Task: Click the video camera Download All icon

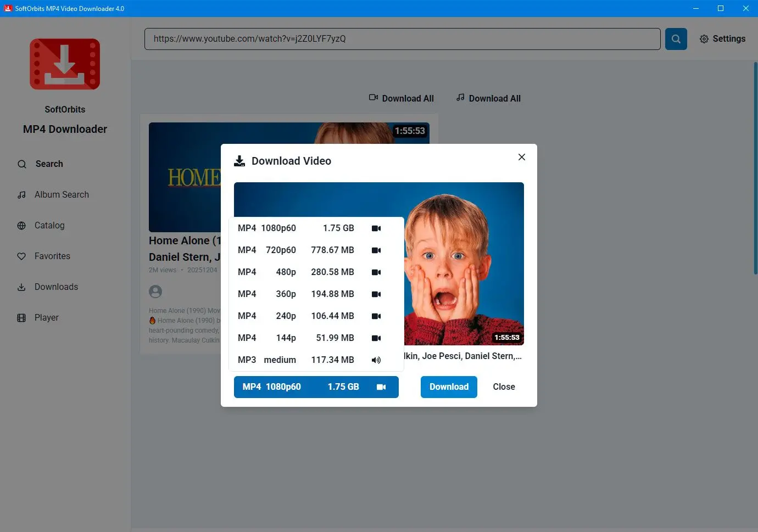Action: click(x=374, y=98)
